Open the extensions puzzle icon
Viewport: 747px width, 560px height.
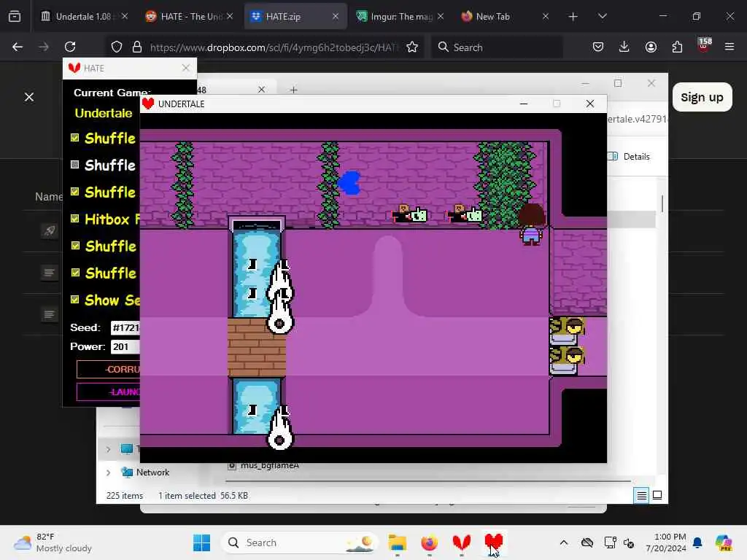tap(677, 47)
